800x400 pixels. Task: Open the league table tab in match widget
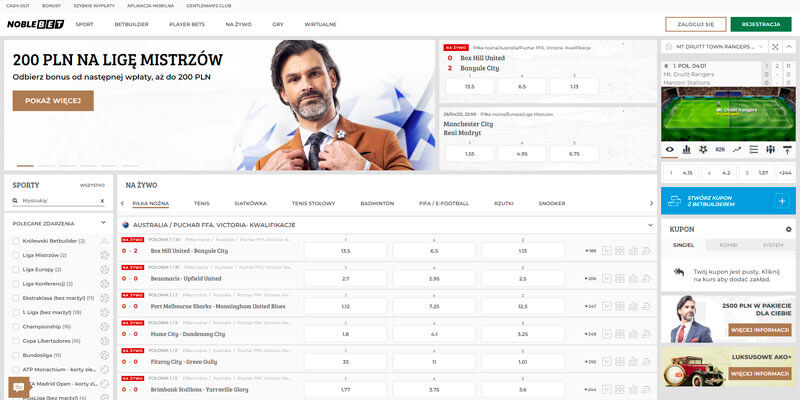(x=787, y=149)
